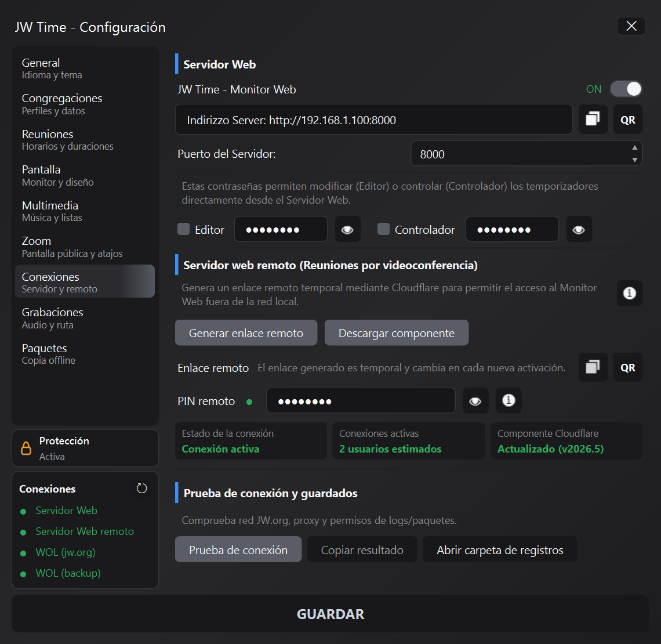This screenshot has width=661, height=644.
Task: Open info icon beside the Cloudflare description
Action: (629, 293)
